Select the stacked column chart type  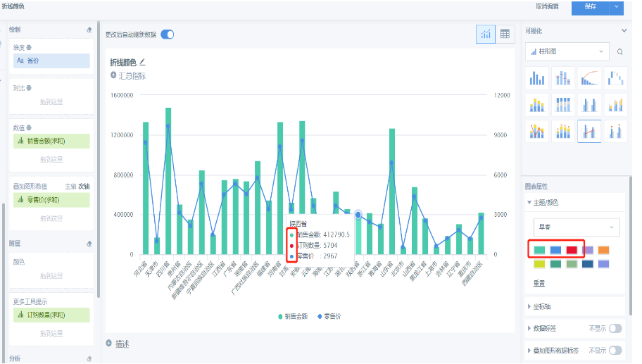point(537,105)
